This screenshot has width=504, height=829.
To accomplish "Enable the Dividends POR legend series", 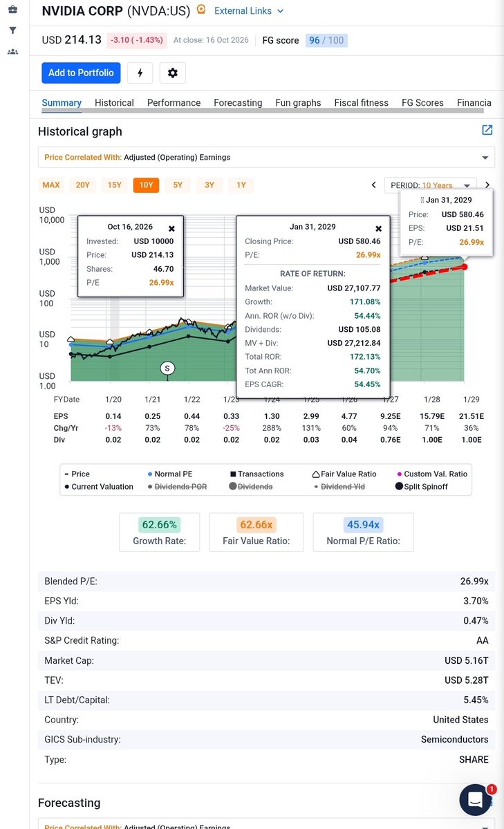I will [177, 486].
